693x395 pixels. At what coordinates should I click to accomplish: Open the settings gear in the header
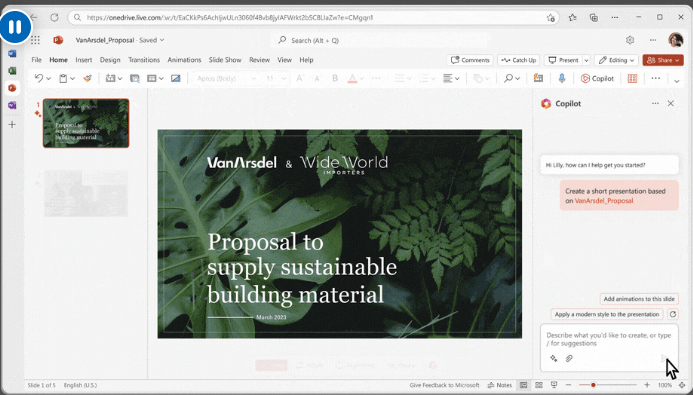(630, 40)
